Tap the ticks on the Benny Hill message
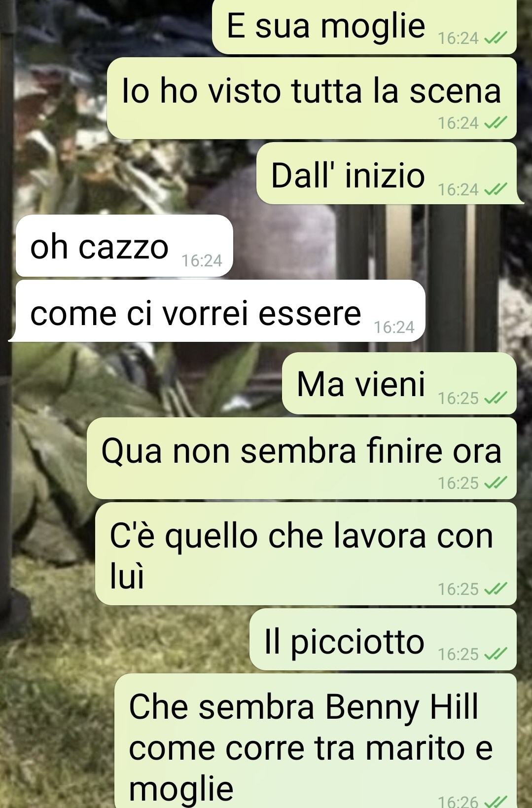The width and height of the screenshot is (532, 808). (496, 801)
